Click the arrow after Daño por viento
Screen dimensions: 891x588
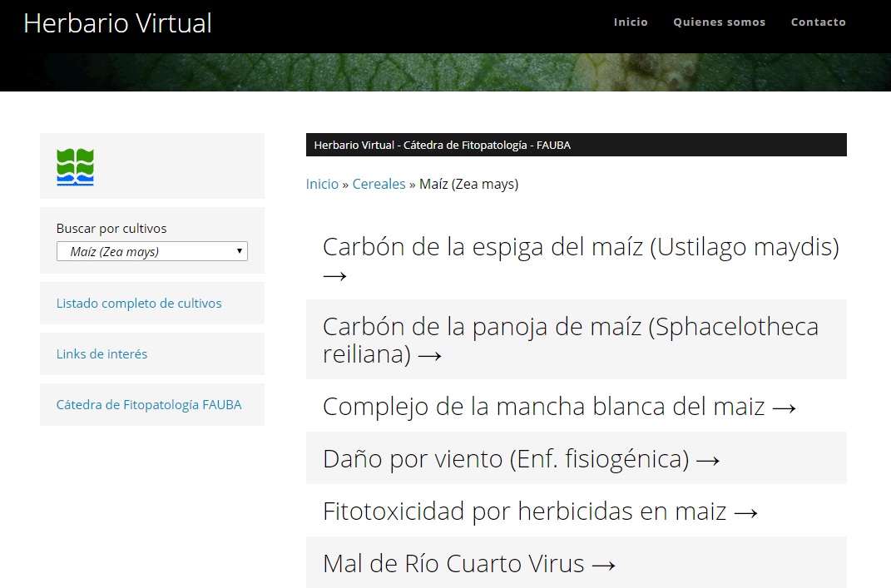708,459
